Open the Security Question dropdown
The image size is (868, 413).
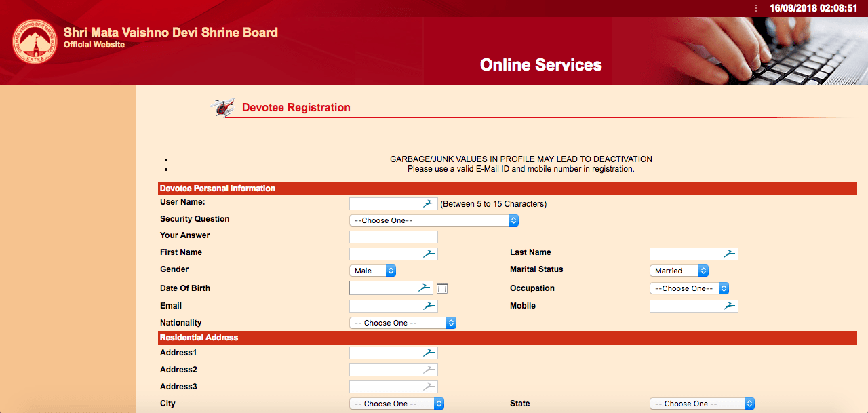click(434, 220)
